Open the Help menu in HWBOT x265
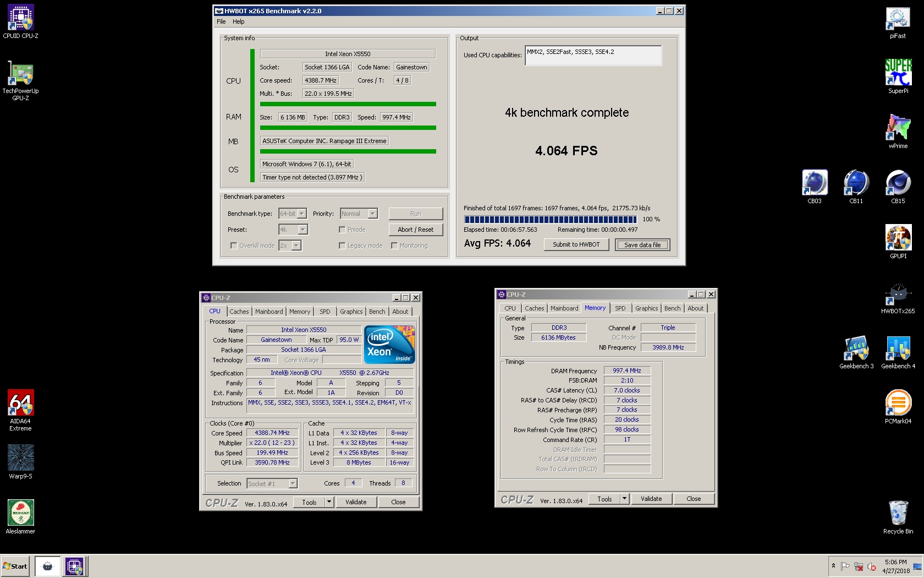 [238, 21]
